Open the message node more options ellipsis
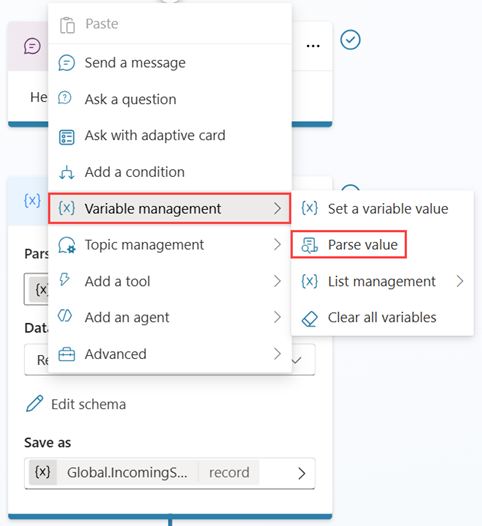 coord(313,46)
